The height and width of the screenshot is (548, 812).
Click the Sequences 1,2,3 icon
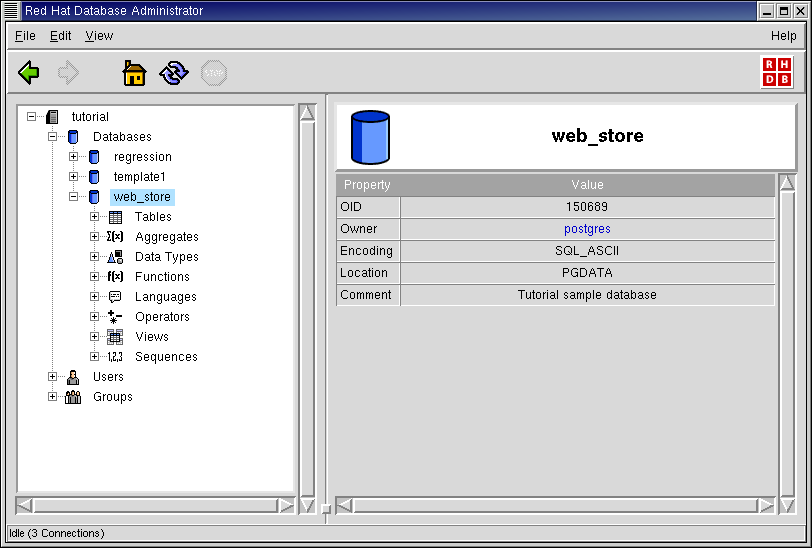(115, 357)
